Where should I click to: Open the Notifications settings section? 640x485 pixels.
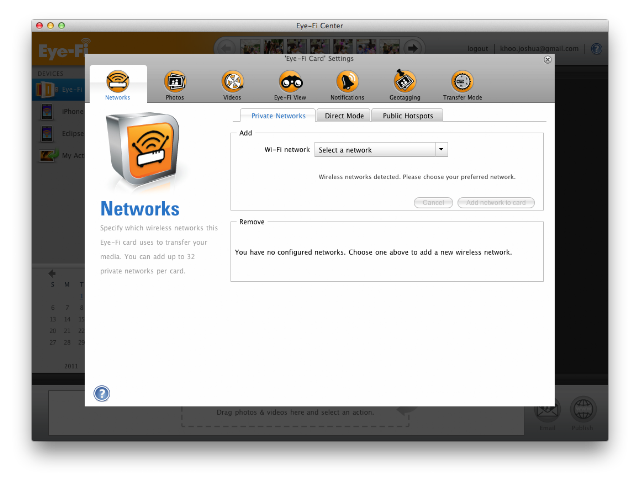pyautogui.click(x=347, y=85)
